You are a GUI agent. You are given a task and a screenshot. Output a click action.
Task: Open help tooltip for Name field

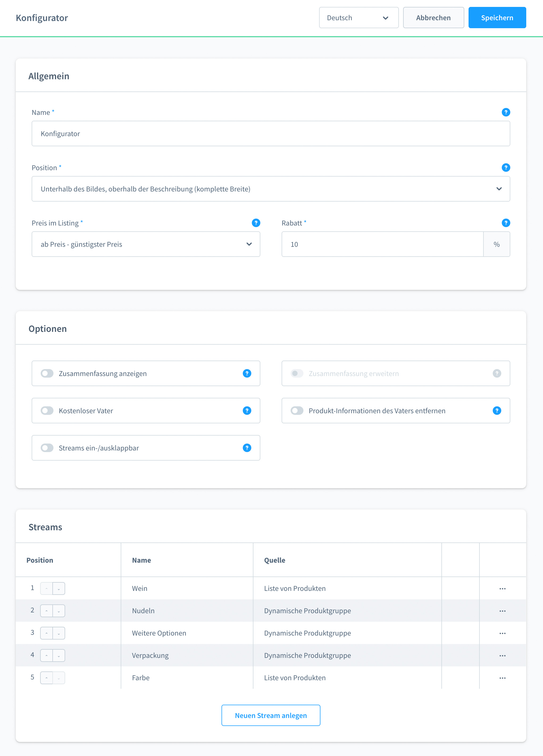[506, 112]
